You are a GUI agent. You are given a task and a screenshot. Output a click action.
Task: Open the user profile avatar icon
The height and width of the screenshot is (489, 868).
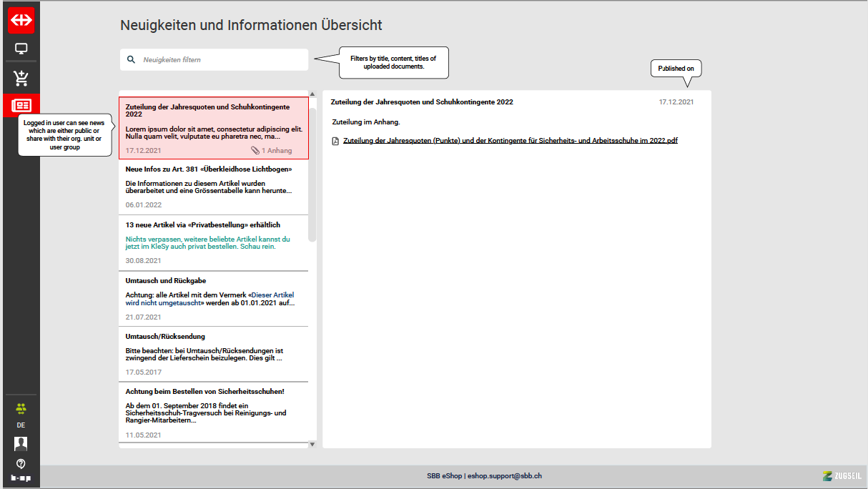point(21,443)
